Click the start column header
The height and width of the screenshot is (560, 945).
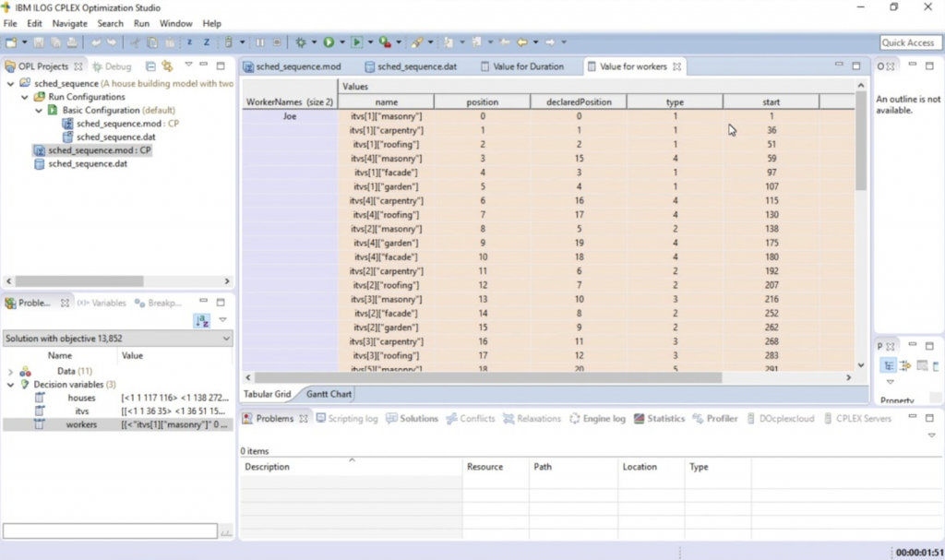pos(771,101)
